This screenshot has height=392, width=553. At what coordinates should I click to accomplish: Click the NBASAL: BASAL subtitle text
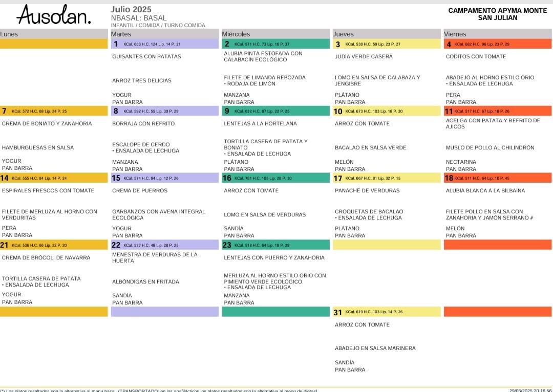[x=139, y=18]
